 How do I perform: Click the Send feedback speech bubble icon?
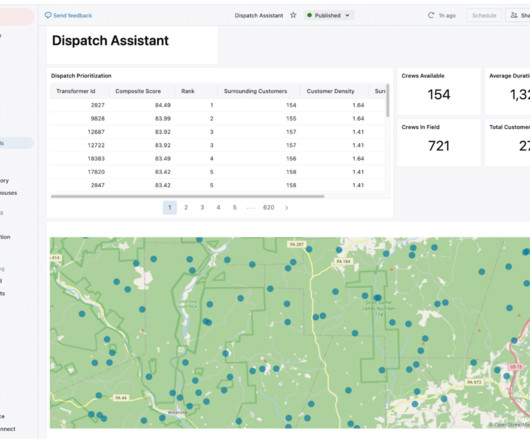tap(48, 16)
